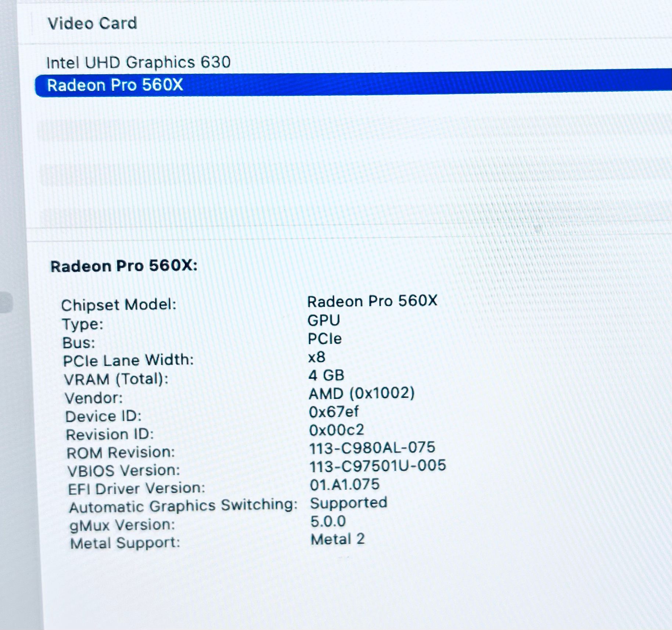The image size is (672, 630).
Task: Click the Video Card column header
Action: 92,24
